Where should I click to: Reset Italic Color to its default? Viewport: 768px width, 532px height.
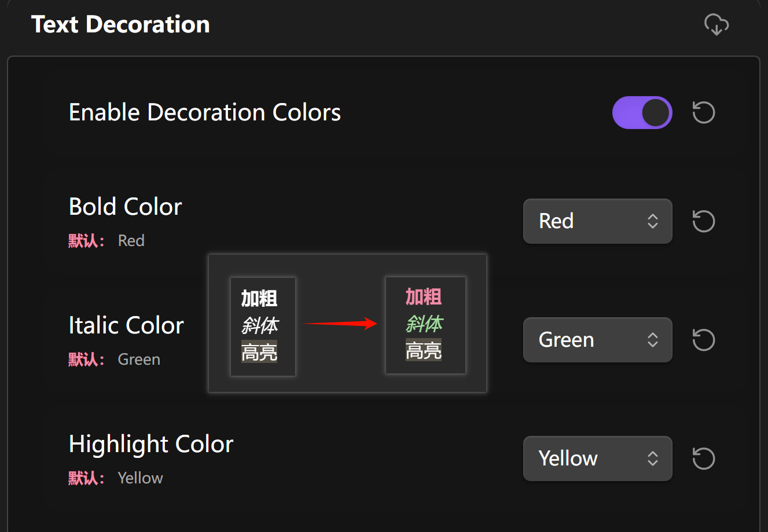[x=704, y=340]
